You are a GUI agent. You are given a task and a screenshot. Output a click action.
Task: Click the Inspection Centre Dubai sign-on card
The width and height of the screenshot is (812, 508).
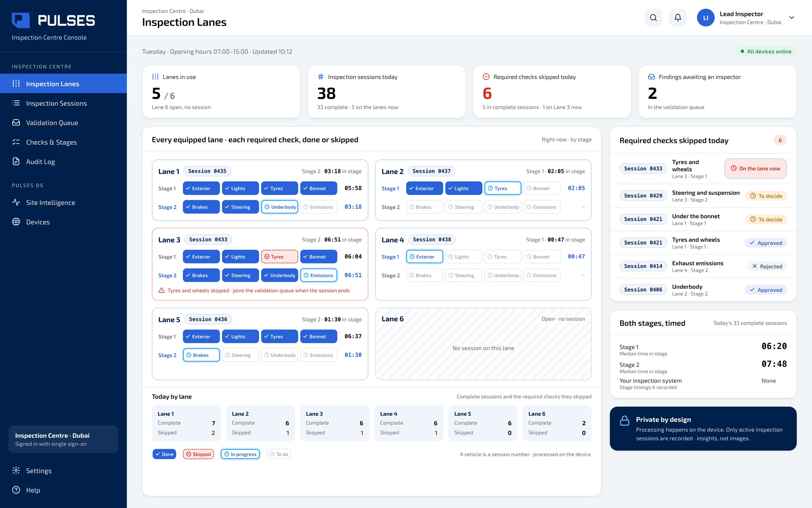[63, 439]
